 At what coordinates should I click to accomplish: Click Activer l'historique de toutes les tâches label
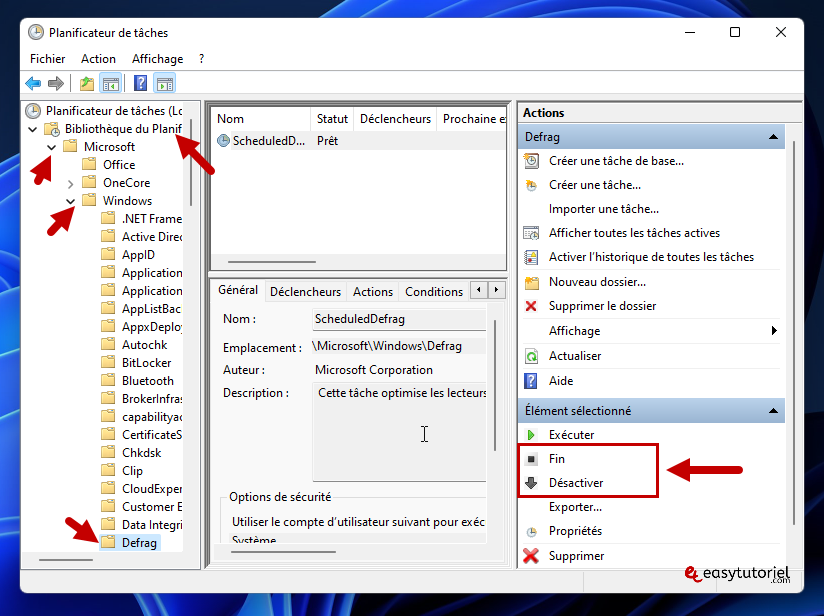tap(652, 257)
